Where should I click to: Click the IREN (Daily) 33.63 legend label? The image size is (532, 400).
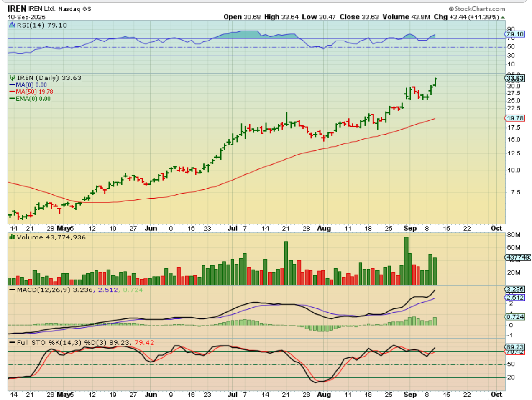pos(49,78)
